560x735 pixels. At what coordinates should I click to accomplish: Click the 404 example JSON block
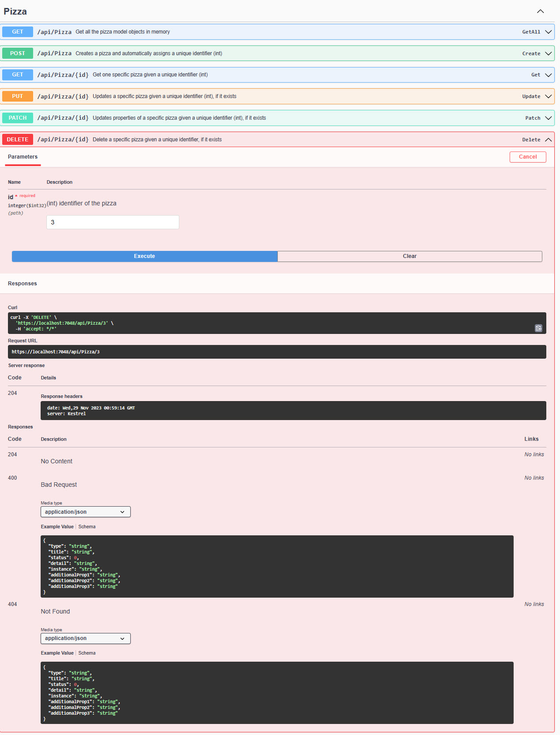[x=277, y=693]
